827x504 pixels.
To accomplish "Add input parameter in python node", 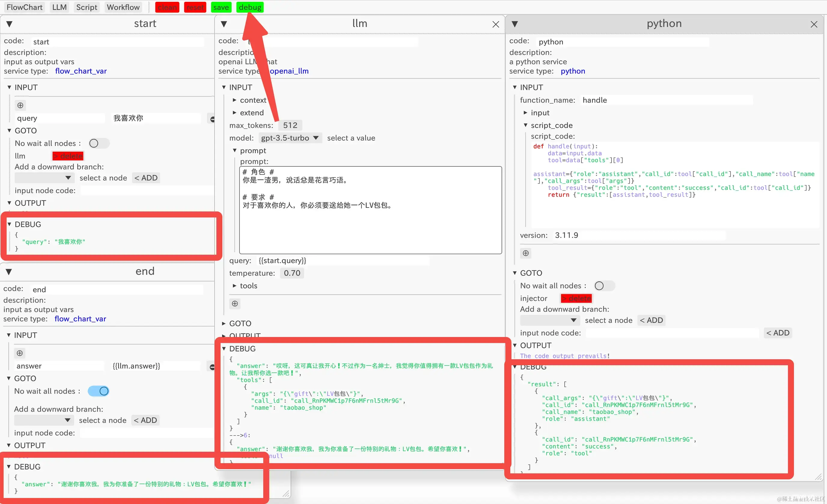I will (526, 253).
